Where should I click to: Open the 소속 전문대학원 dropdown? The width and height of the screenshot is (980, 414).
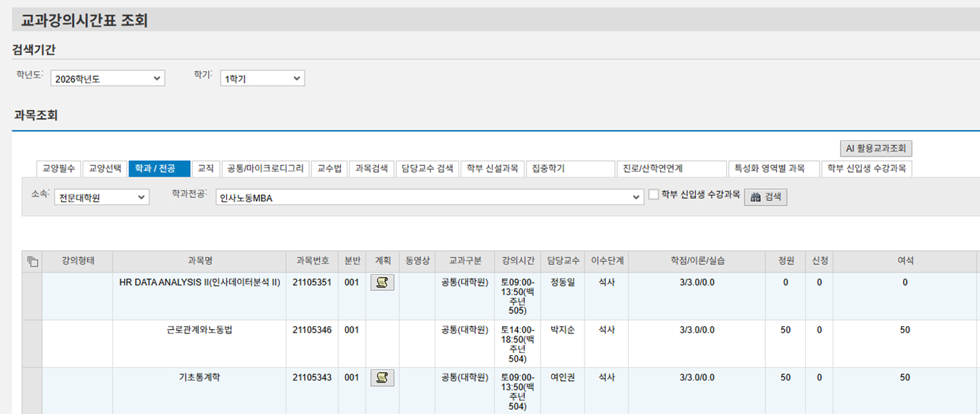pyautogui.click(x=102, y=197)
